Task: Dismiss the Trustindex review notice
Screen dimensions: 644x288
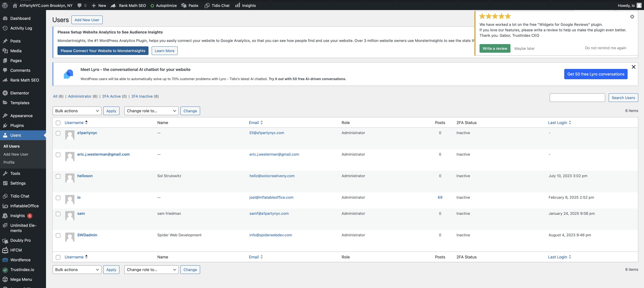Action: (632, 17)
